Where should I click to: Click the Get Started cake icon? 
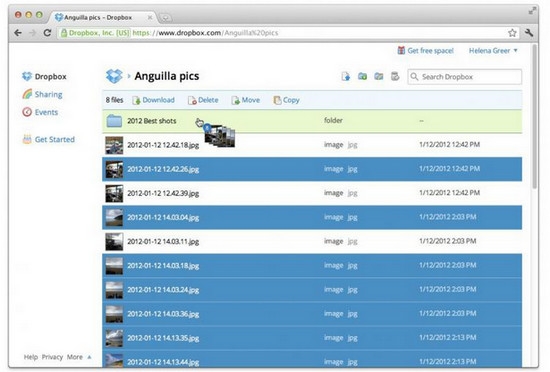(27, 139)
